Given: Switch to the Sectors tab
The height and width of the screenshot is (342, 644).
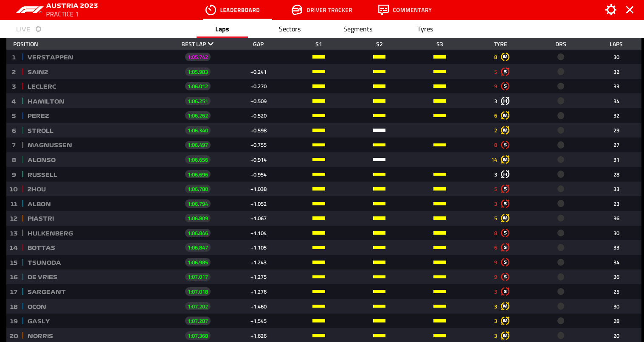Looking at the screenshot, I should [290, 29].
